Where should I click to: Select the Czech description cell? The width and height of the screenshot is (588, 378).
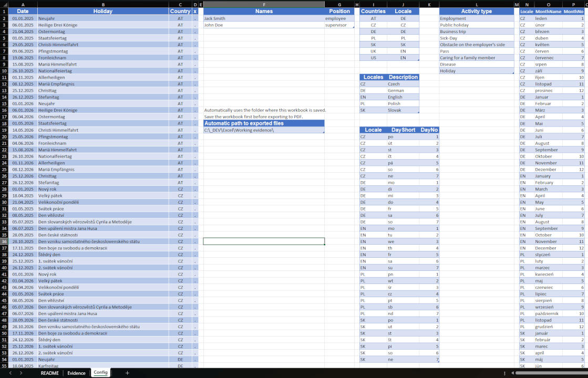click(403, 84)
